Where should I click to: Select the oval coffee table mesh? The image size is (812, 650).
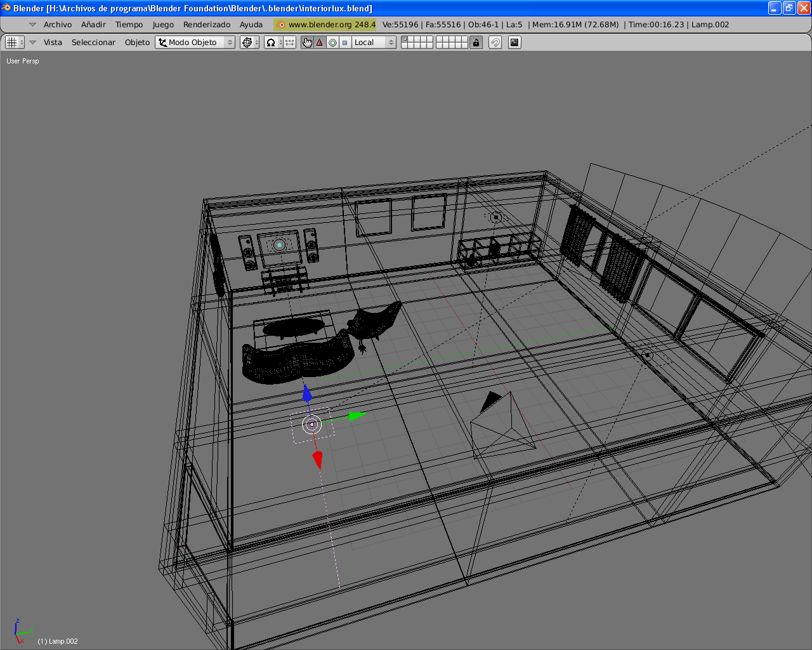(293, 328)
